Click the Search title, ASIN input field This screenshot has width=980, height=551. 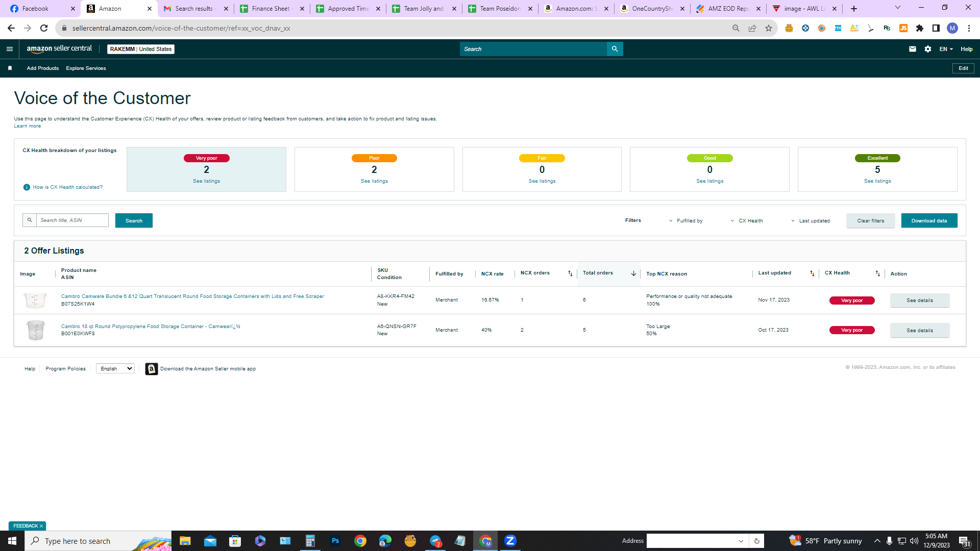(72, 220)
